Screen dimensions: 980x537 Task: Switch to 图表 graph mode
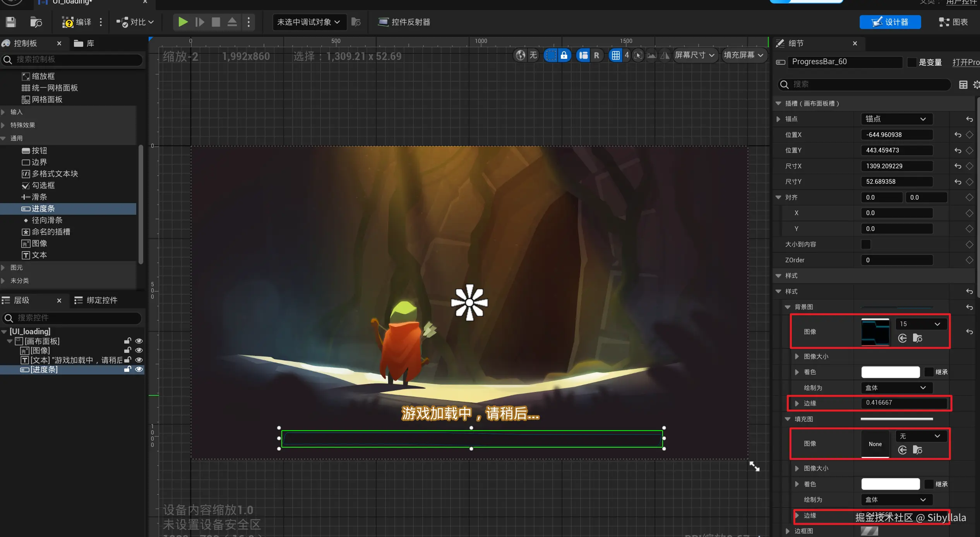pos(953,22)
